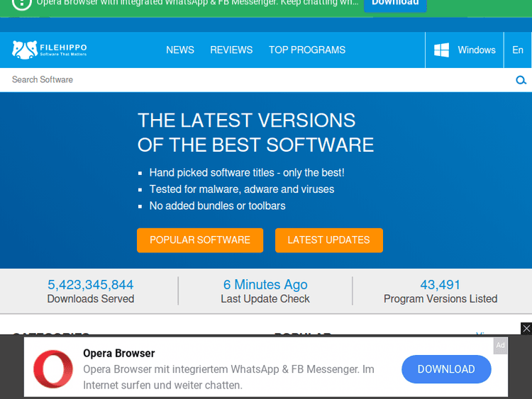Screen dimensions: 532x399
Task: Close the bottom ad with X icon
Action: pos(526,328)
